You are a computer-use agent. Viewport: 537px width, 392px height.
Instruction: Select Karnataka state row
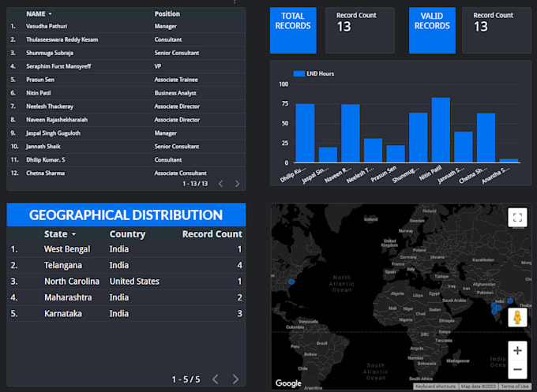point(126,314)
